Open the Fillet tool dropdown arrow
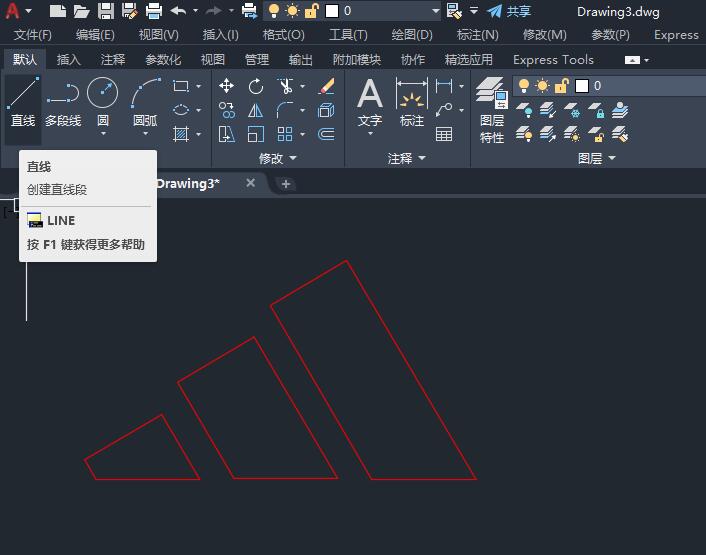This screenshot has height=555, width=706. 303,110
